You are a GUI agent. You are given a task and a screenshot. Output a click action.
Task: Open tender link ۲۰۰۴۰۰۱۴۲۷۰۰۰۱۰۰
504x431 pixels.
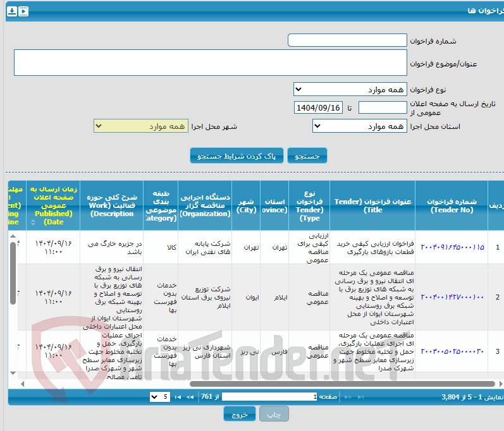point(452,297)
